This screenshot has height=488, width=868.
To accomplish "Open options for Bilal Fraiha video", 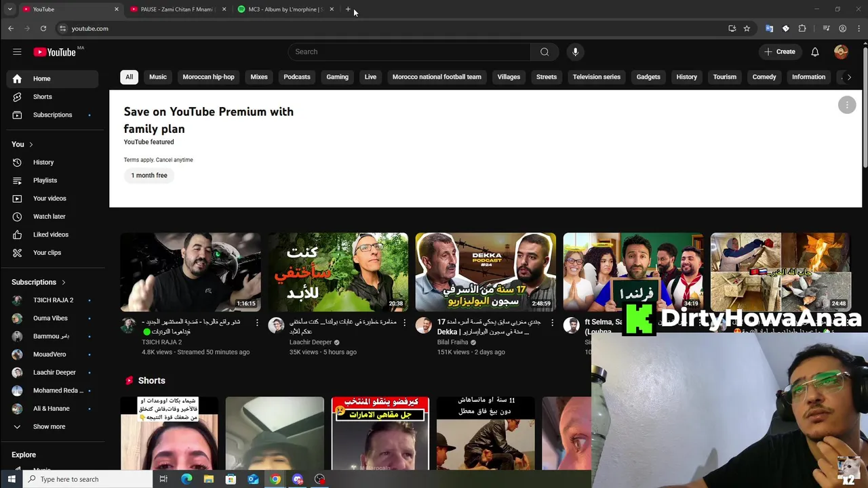I will [552, 323].
